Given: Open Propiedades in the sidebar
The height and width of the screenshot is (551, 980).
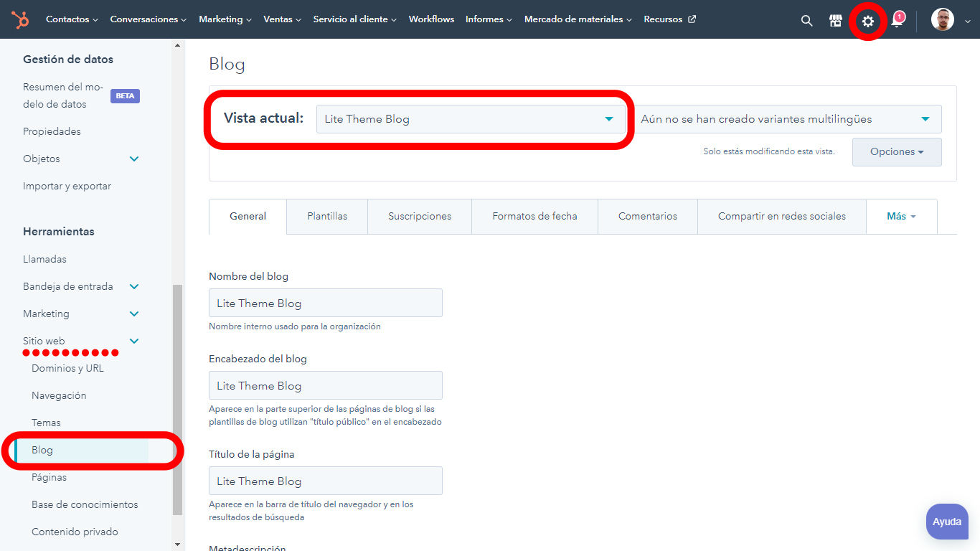Looking at the screenshot, I should click(52, 131).
